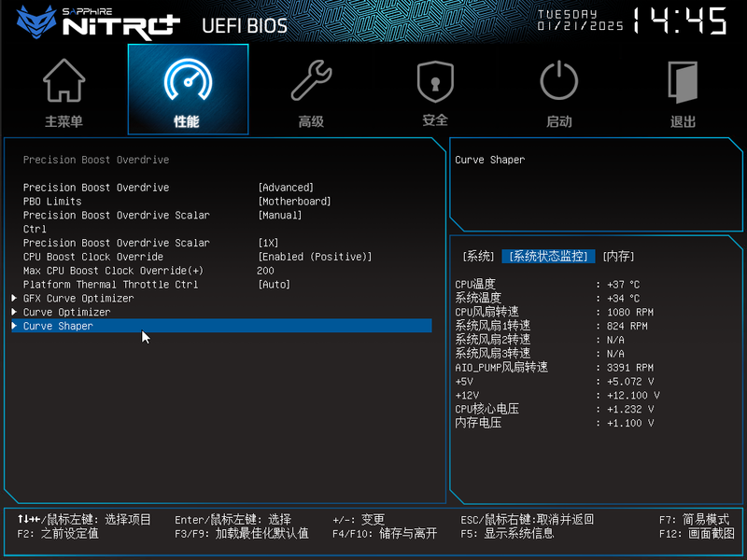Image resolution: width=747 pixels, height=560 pixels.
Task: Click the F5: 显示系统信息 hint
Action: pos(507,533)
